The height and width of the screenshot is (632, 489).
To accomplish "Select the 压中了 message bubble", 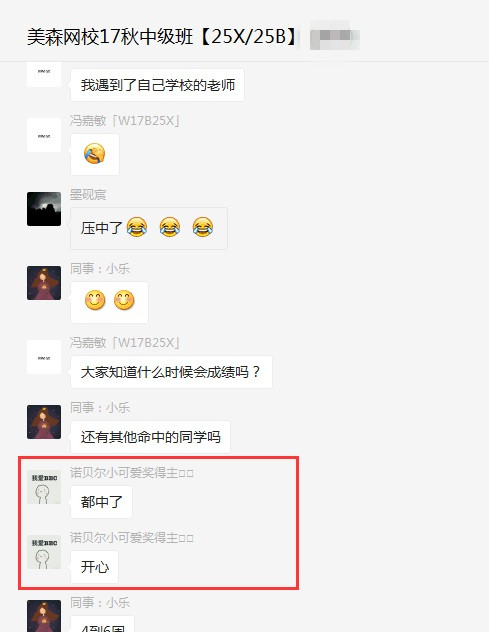I will coord(149,228).
